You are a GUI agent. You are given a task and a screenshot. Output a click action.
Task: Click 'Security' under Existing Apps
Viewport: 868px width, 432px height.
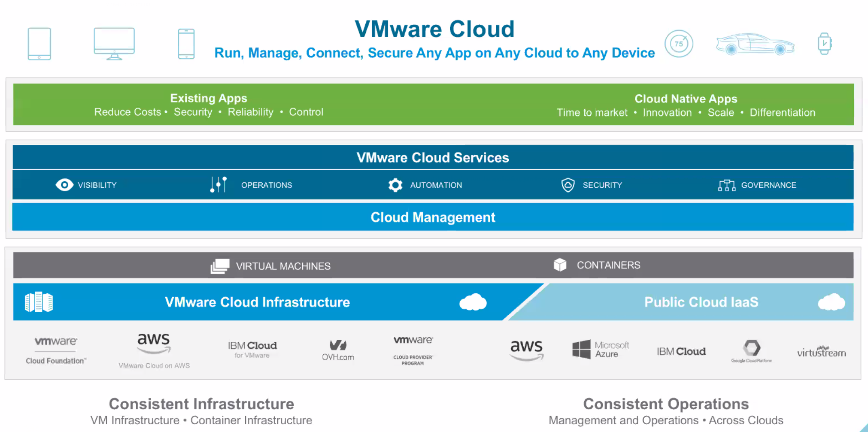coord(193,112)
